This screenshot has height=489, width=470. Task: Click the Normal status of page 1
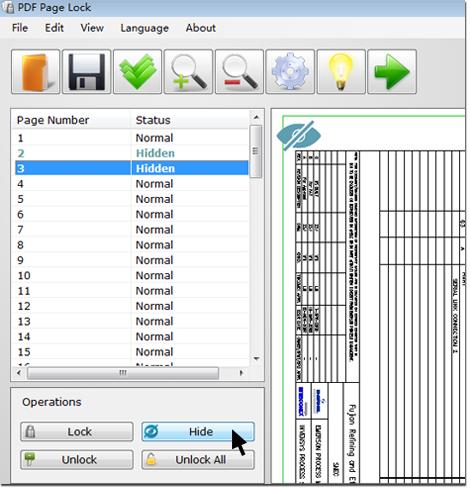154,138
